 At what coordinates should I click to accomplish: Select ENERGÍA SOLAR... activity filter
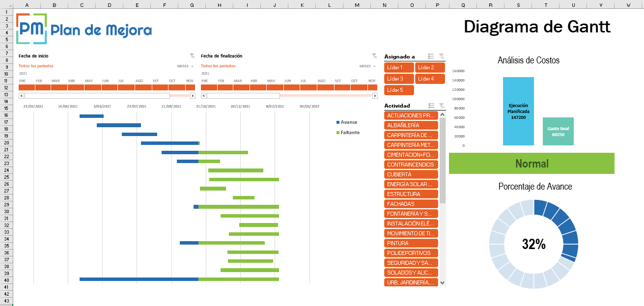[411, 184]
